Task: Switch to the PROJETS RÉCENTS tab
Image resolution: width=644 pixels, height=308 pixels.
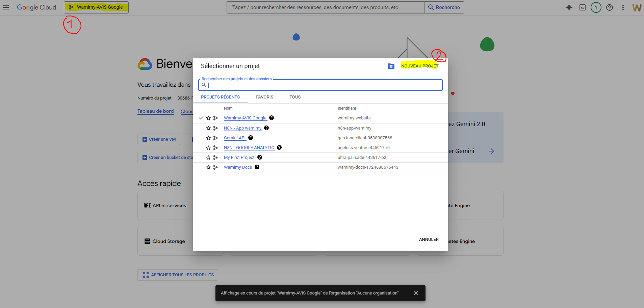Action: click(x=220, y=97)
